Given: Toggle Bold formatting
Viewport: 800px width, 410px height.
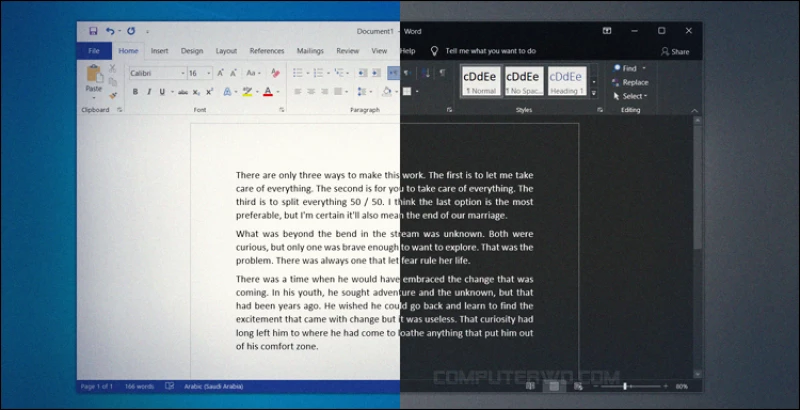Looking at the screenshot, I should coord(135,92).
